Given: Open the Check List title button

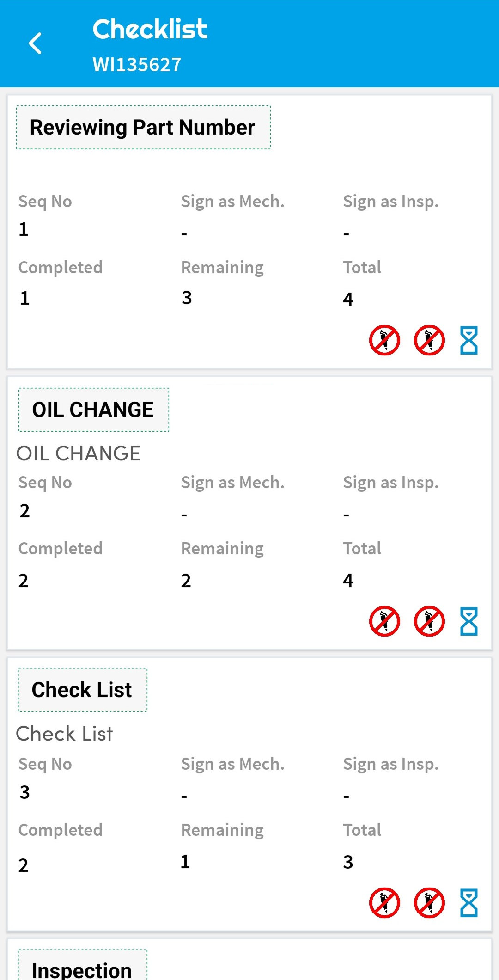Looking at the screenshot, I should (82, 690).
